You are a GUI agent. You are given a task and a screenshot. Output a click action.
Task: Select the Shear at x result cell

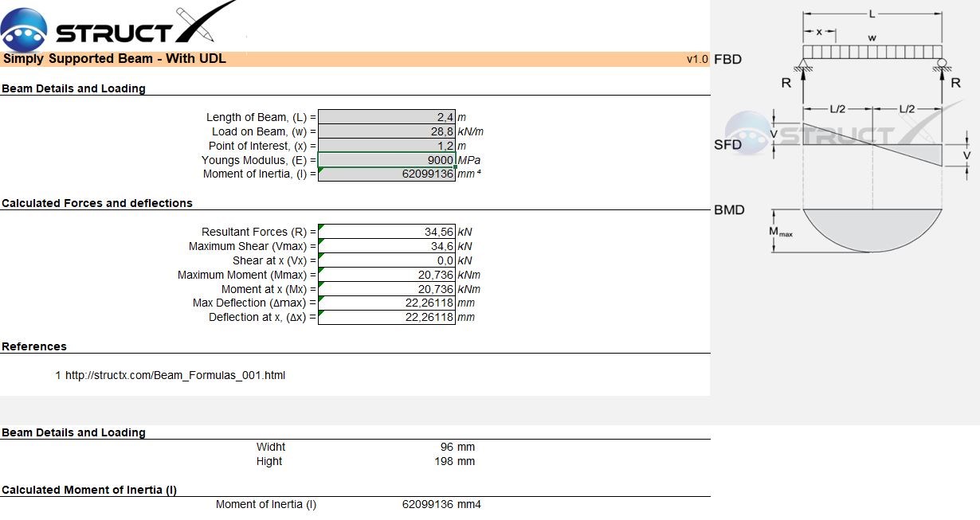pos(386,260)
